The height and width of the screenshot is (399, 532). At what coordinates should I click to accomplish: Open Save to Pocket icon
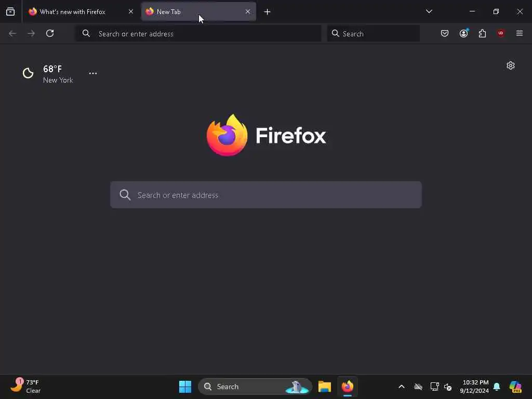(445, 33)
